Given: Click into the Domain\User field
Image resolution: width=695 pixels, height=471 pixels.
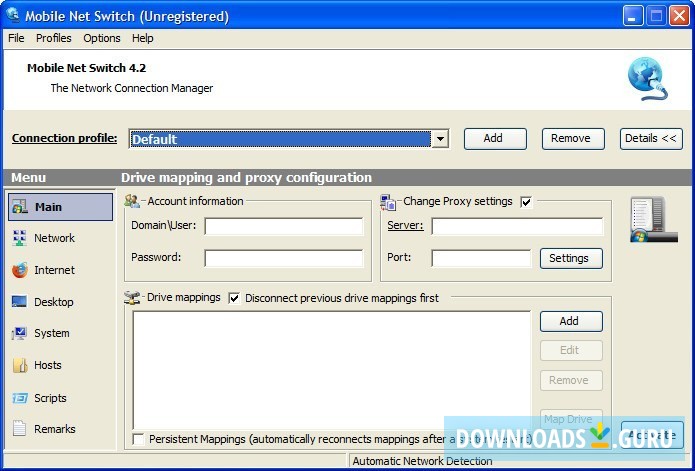Looking at the screenshot, I should (284, 226).
